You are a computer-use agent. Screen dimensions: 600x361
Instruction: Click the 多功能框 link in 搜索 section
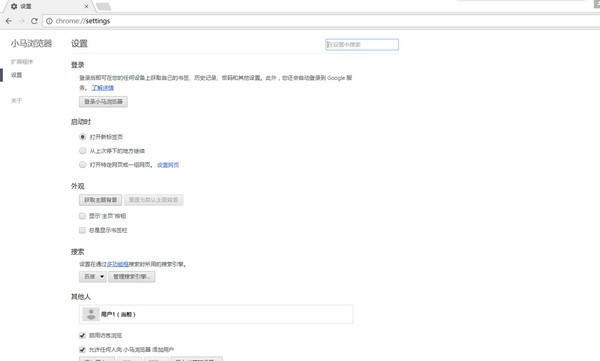click(x=117, y=264)
